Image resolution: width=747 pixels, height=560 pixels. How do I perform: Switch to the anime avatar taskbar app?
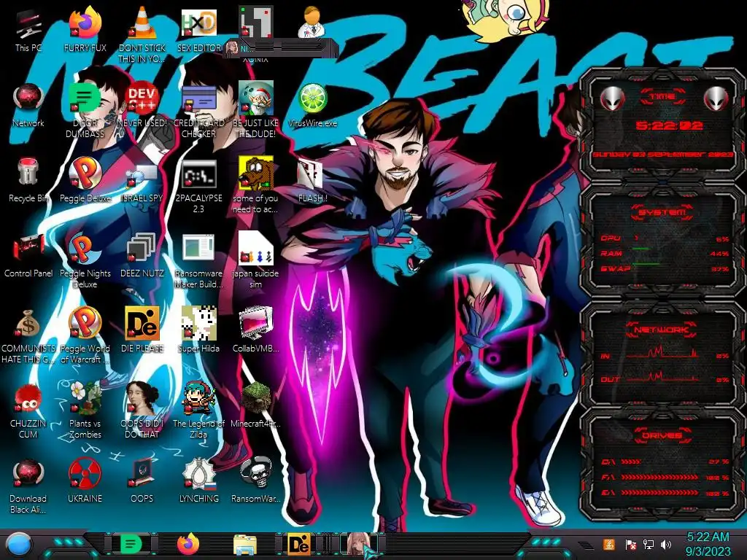(359, 544)
